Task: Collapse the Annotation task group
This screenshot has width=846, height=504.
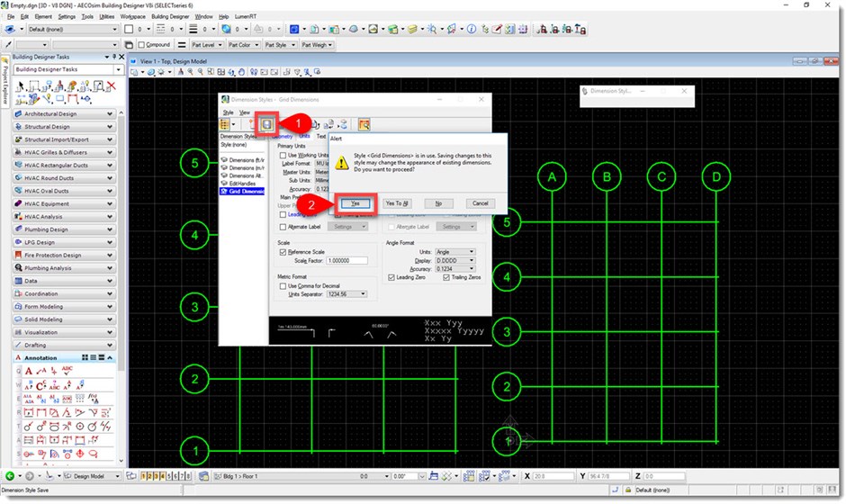Action: tap(110, 358)
